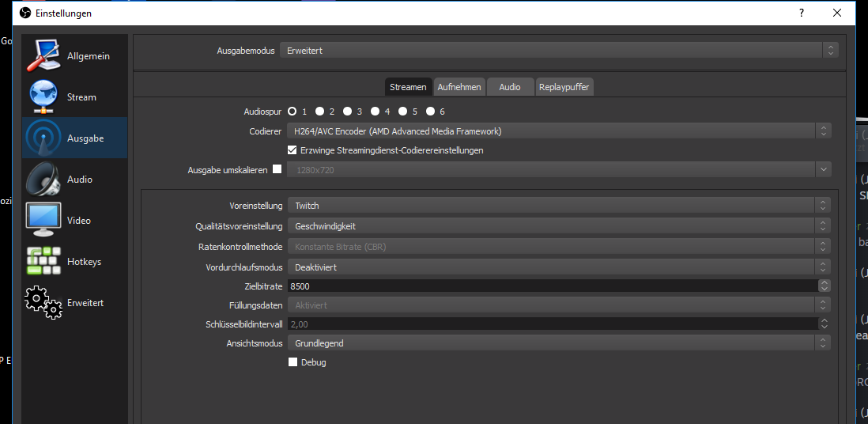Viewport: 868px width, 424px height.
Task: Select the Ausgabe broadcast icon
Action: coord(43,138)
